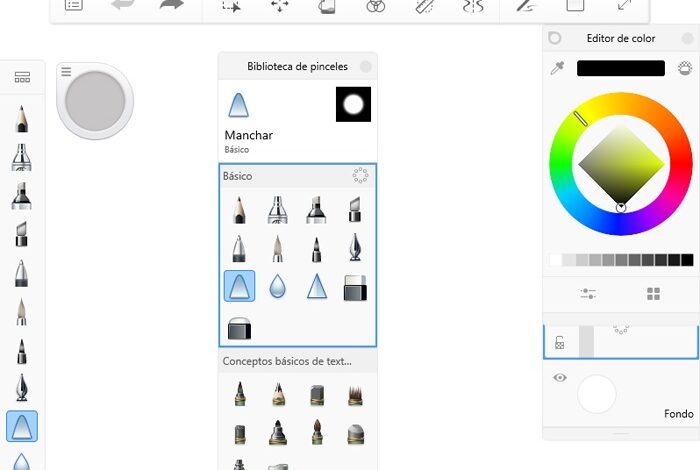This screenshot has height=470, width=700.
Task: Click the gray brush puck circle
Action: (95, 101)
